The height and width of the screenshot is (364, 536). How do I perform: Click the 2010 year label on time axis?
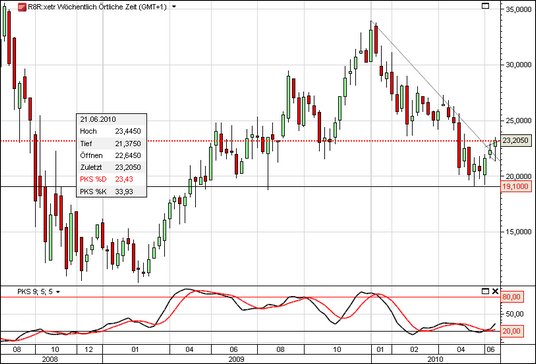(x=435, y=359)
